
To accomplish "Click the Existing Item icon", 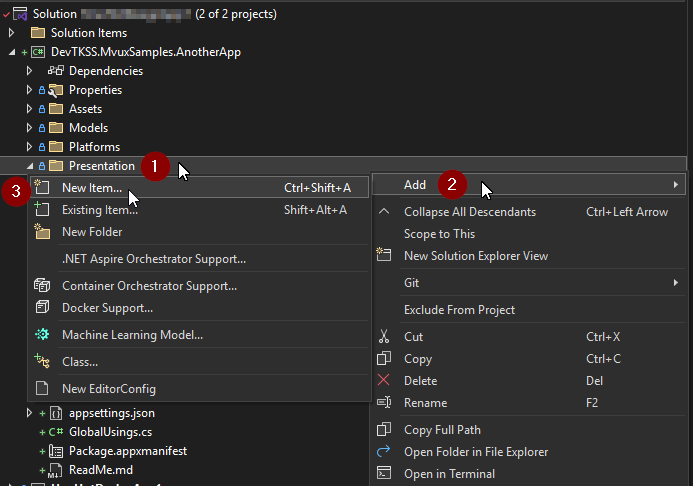I will pyautogui.click(x=42, y=209).
